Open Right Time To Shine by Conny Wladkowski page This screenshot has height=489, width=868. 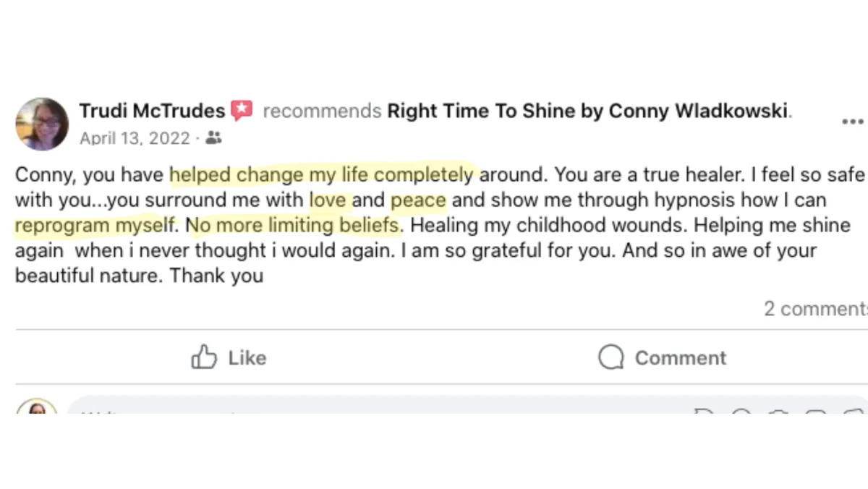(x=587, y=111)
